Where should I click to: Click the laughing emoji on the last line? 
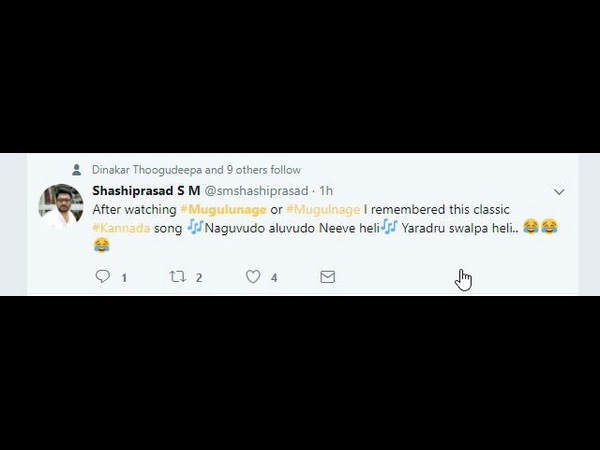point(101,245)
